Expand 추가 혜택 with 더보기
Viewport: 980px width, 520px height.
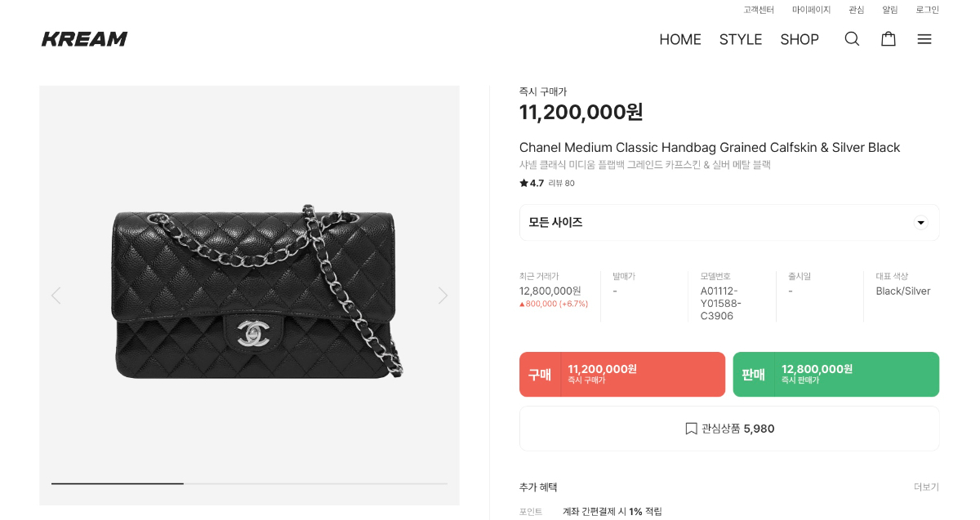(x=926, y=487)
